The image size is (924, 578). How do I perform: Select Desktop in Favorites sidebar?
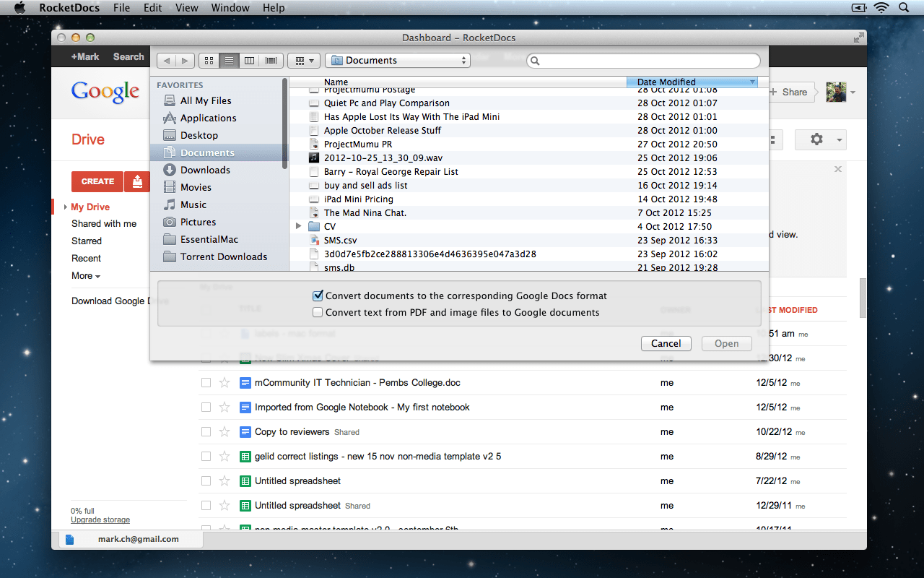click(199, 135)
